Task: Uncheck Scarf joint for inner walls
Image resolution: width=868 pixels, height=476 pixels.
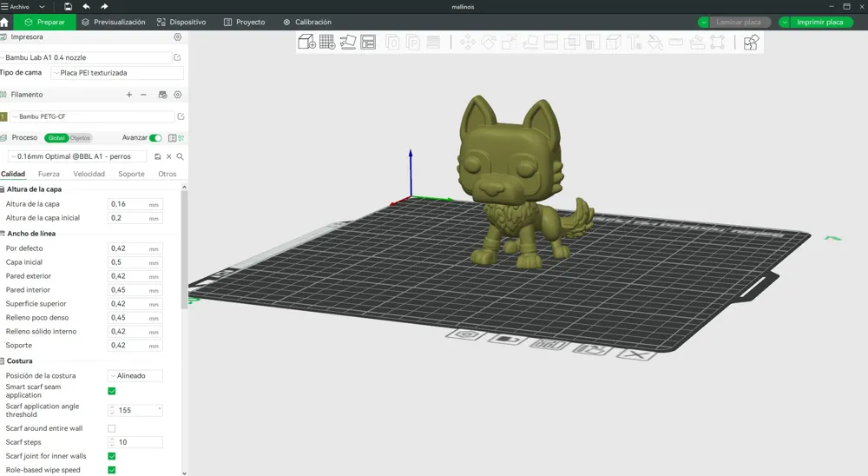Action: tap(112, 456)
